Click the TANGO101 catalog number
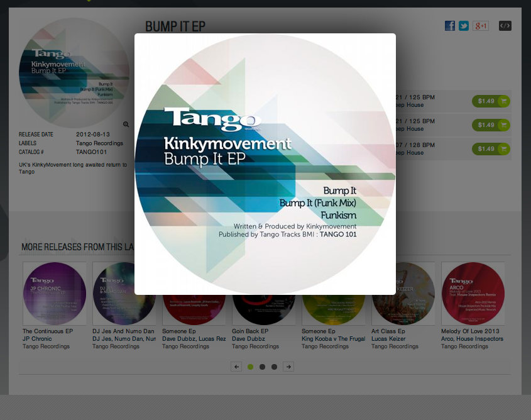 [x=92, y=152]
